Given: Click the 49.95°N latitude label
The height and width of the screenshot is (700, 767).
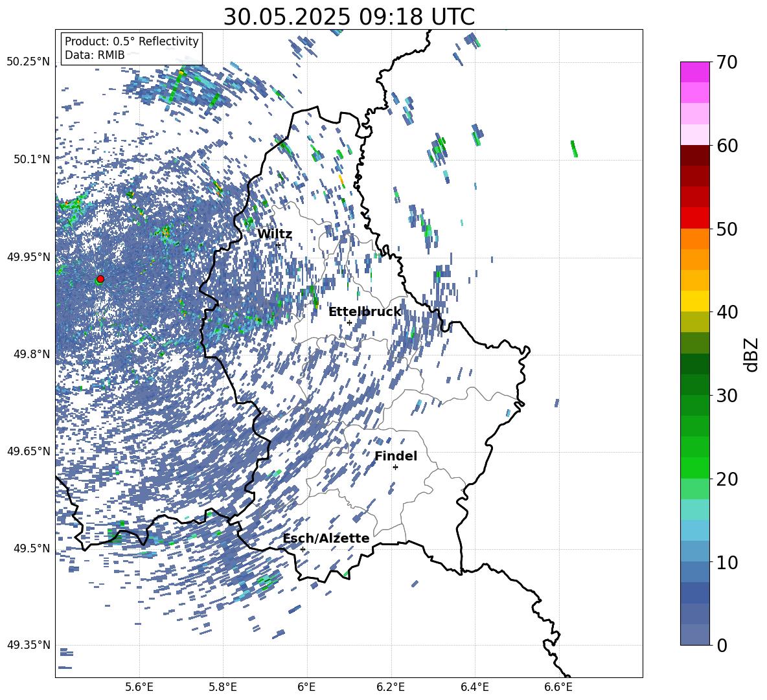Looking at the screenshot, I should coord(29,256).
